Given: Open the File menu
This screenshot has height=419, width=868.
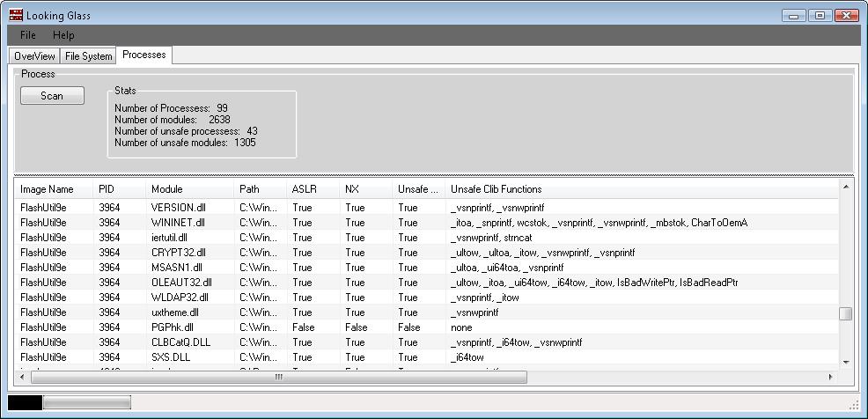Looking at the screenshot, I should click(x=27, y=35).
